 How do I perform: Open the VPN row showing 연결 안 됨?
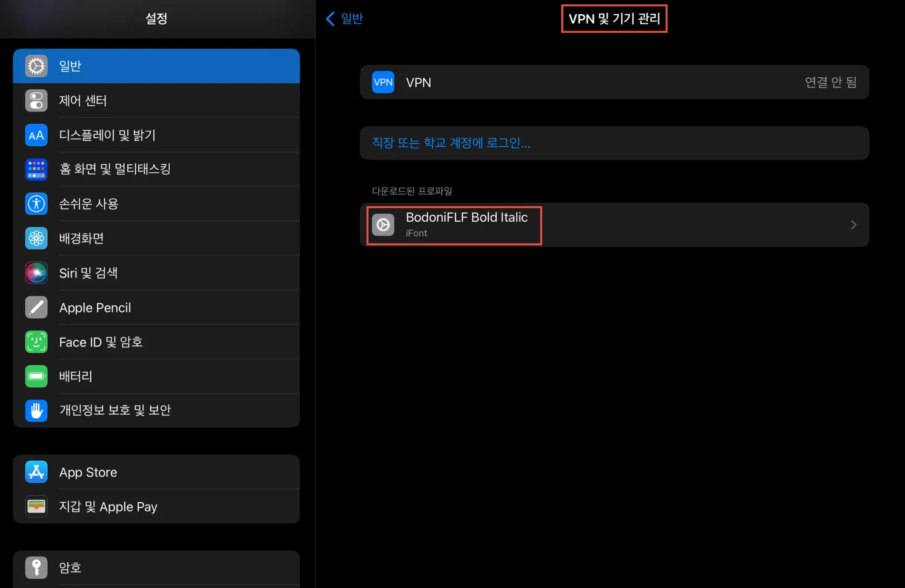coord(614,82)
